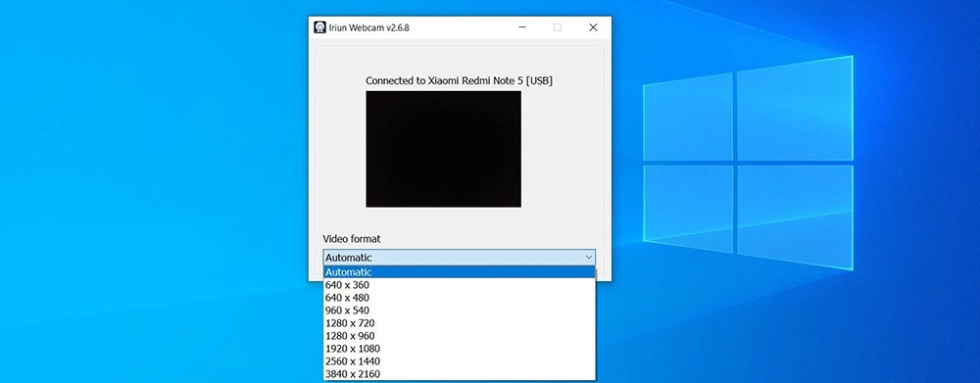Click the "Connected to Xiaomi Redmi Note 5 [USB]" text
This screenshot has width=980, height=383.
coord(459,80)
